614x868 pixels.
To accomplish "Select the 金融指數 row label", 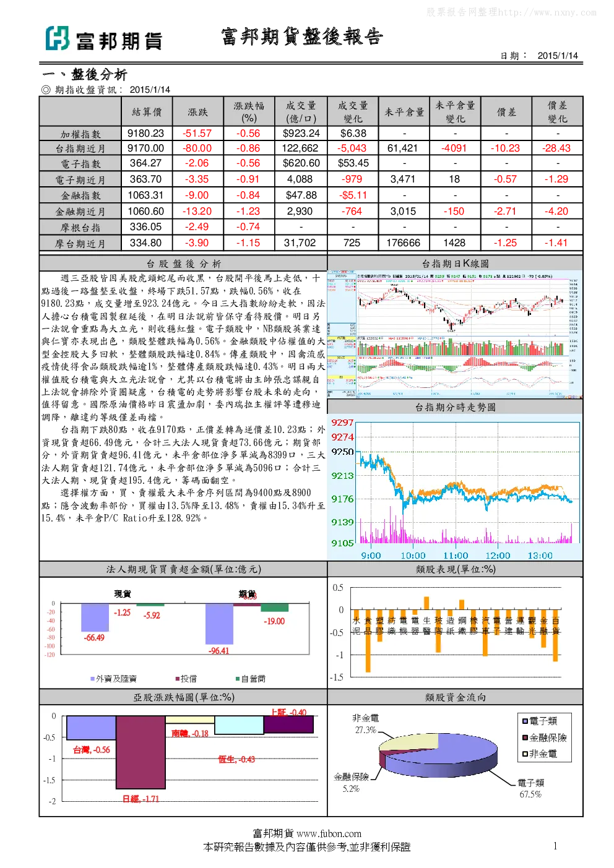I will pyautogui.click(x=80, y=196).
